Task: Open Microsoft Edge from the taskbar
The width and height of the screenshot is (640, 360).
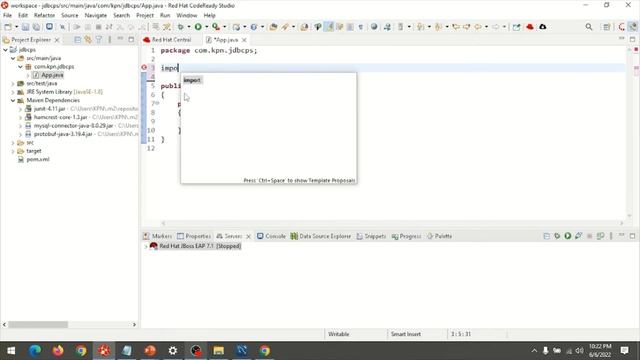Action: point(35,351)
